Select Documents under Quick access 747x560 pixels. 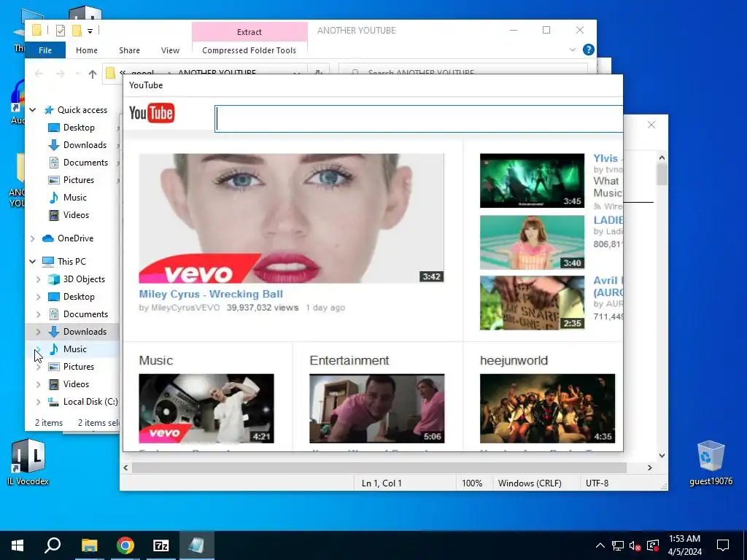click(85, 163)
